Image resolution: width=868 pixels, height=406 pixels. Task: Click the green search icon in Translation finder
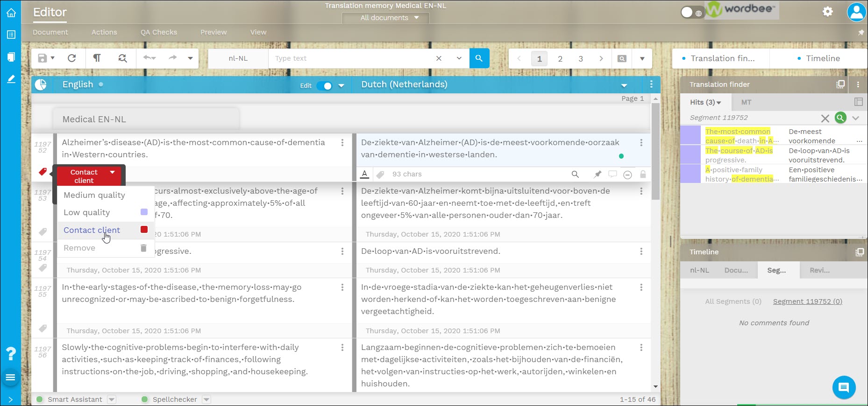click(840, 118)
